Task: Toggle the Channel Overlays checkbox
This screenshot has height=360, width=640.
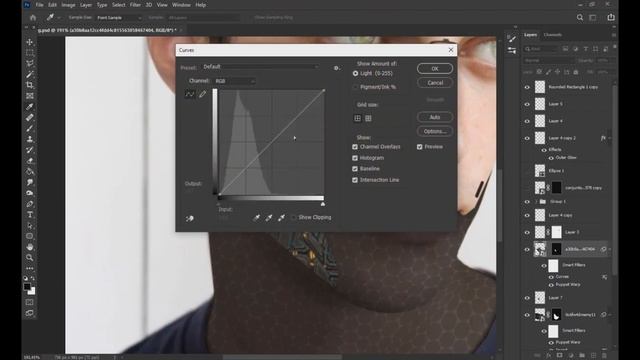Action: coord(355,147)
